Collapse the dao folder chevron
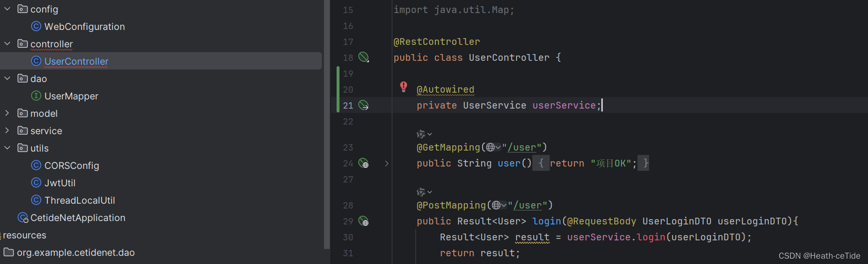 [x=7, y=78]
